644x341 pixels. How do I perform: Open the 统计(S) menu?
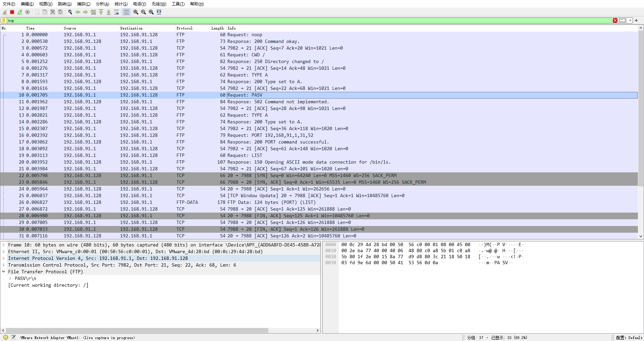click(x=121, y=4)
